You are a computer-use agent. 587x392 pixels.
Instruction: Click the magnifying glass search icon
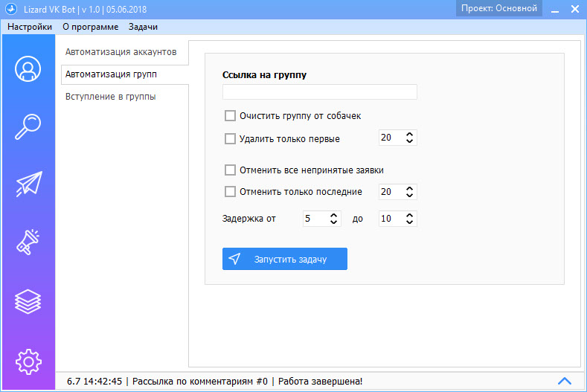[28, 127]
